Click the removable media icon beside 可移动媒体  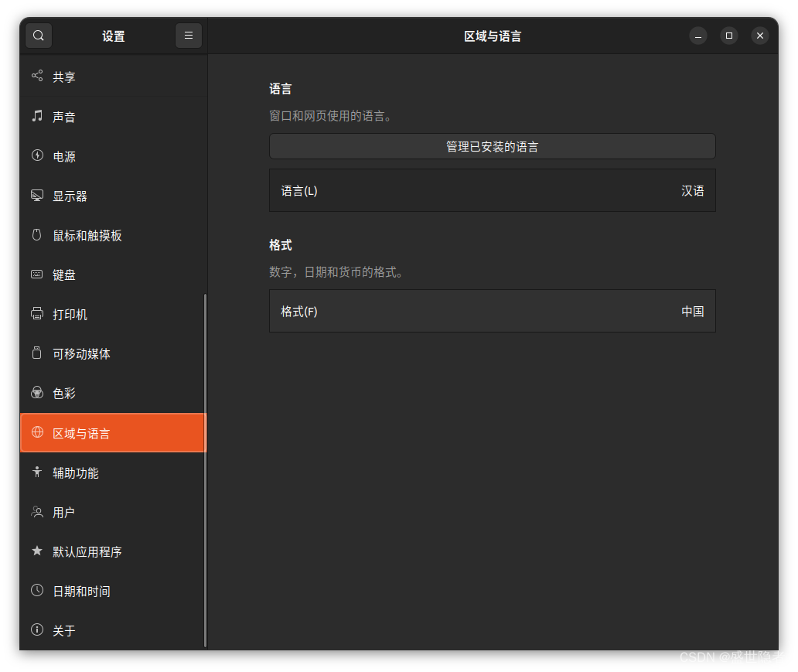(37, 353)
